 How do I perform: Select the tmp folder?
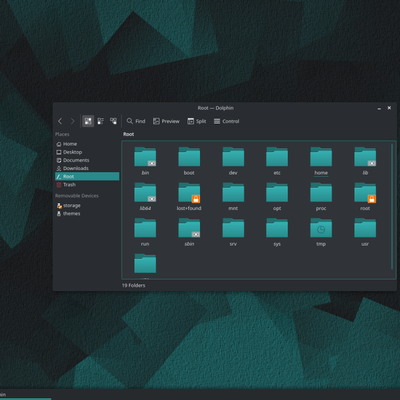[321, 232]
